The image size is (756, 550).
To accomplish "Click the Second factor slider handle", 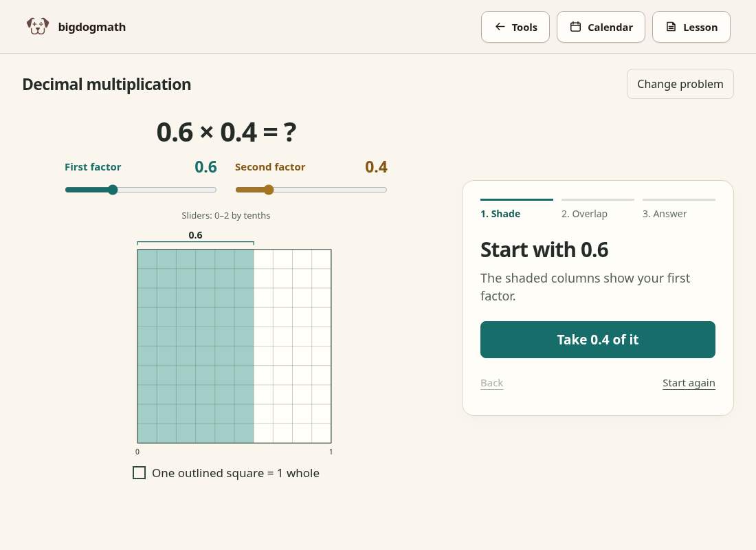I will pos(269,190).
